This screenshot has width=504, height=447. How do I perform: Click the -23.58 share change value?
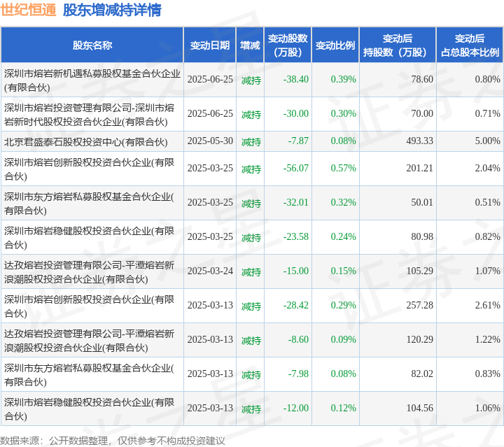295,237
